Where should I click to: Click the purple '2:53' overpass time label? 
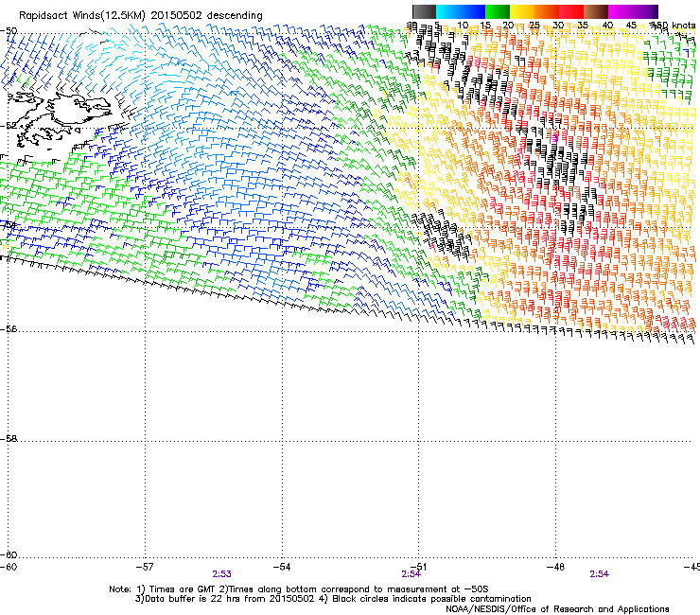pyautogui.click(x=222, y=574)
